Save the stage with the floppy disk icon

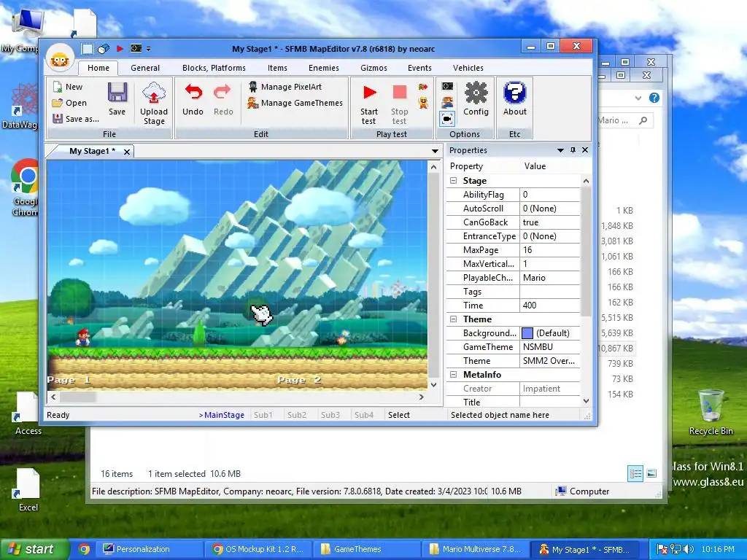pos(117,99)
